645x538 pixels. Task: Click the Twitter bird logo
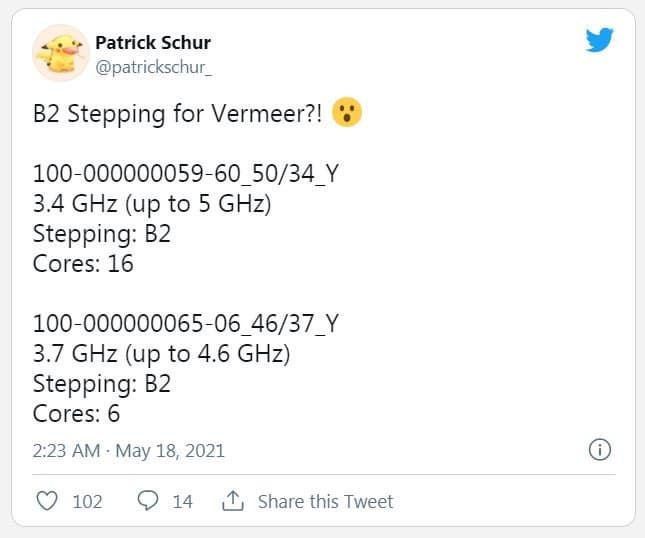click(x=599, y=41)
